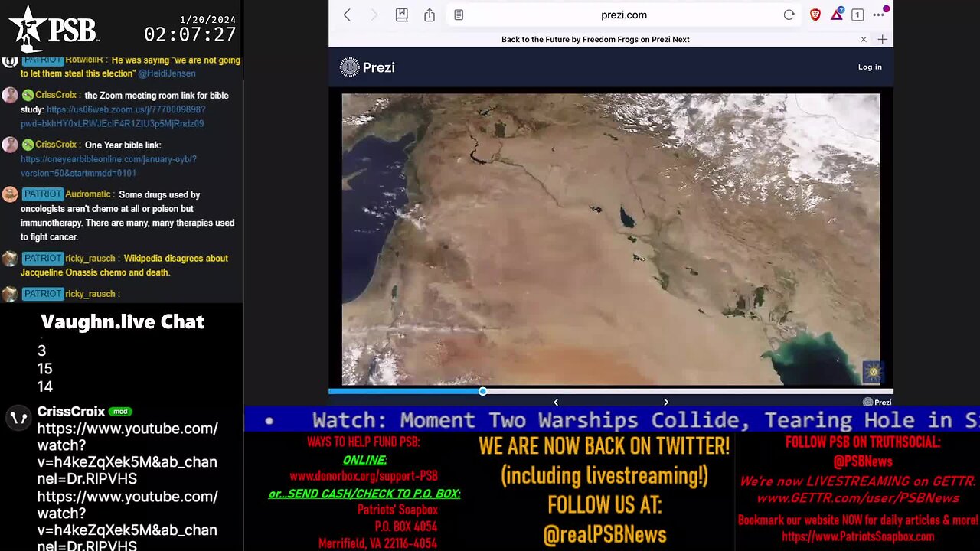Reload the page with the refresh icon

coord(789,15)
